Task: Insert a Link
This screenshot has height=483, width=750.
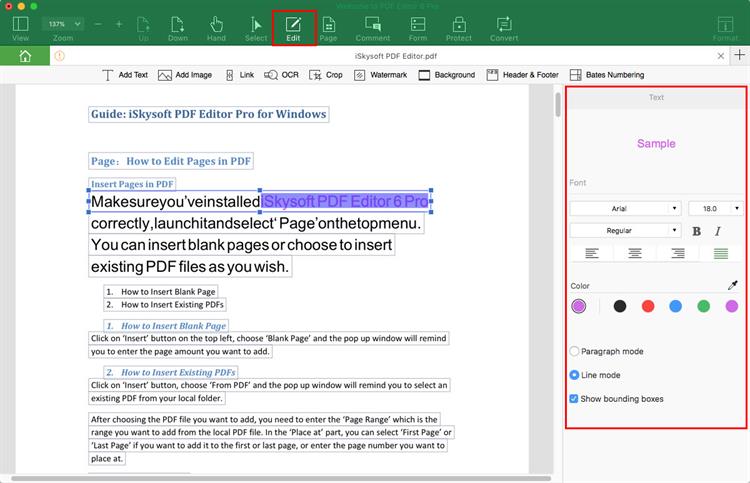Action: click(240, 75)
